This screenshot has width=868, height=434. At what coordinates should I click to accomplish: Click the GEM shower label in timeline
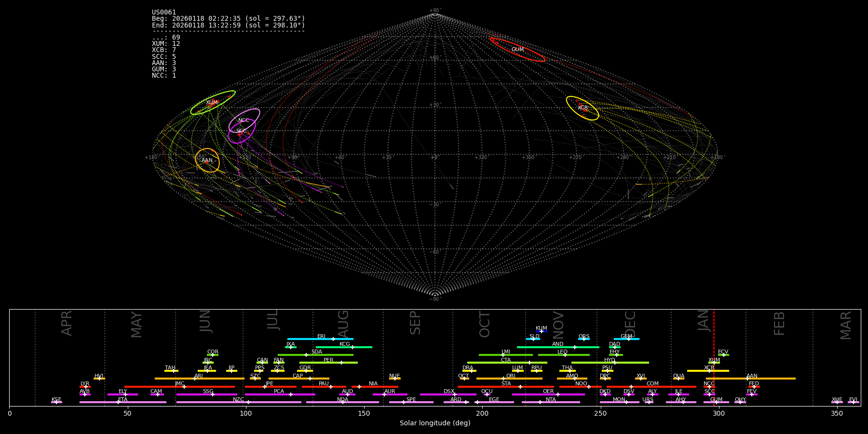[626, 337]
